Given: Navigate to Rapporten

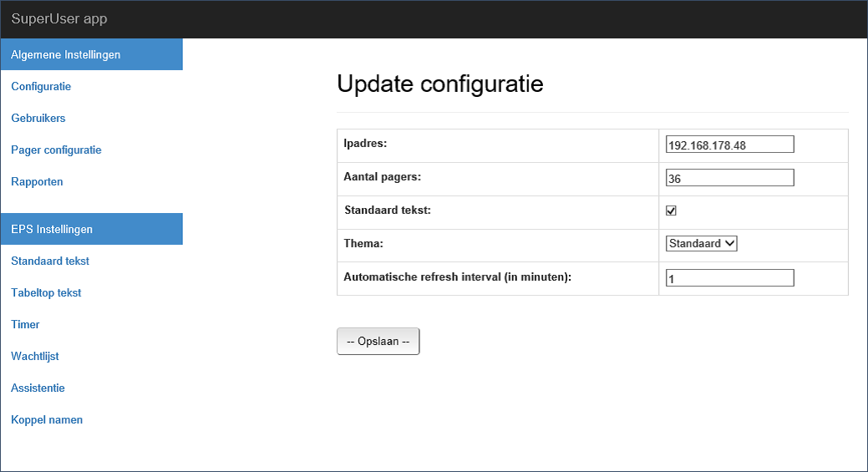Looking at the screenshot, I should 37,182.
